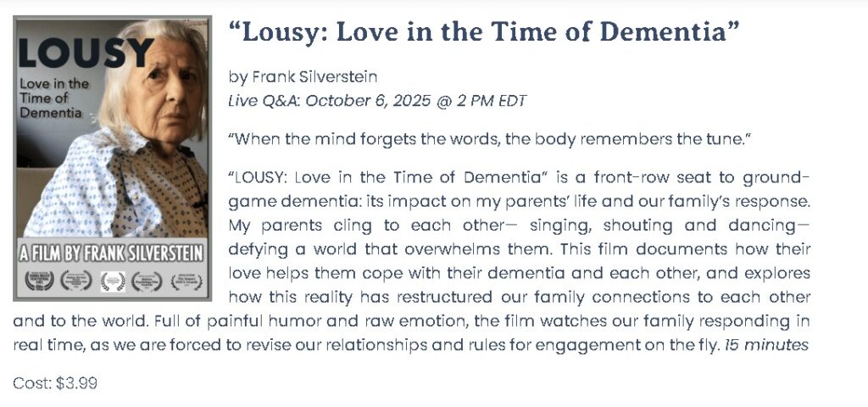Open the LOUSY film poster image

113,159
